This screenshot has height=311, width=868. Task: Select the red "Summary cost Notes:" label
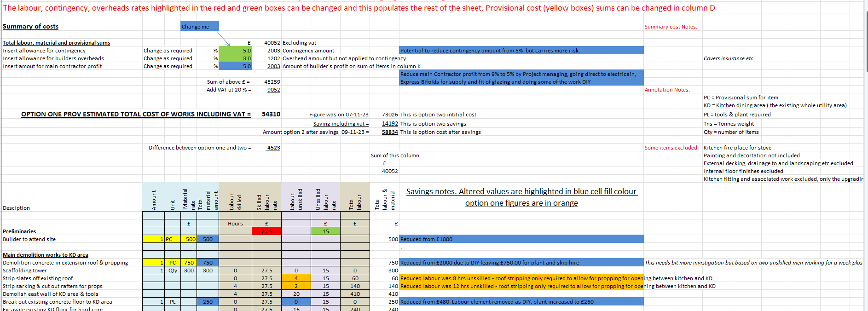pyautogui.click(x=671, y=27)
